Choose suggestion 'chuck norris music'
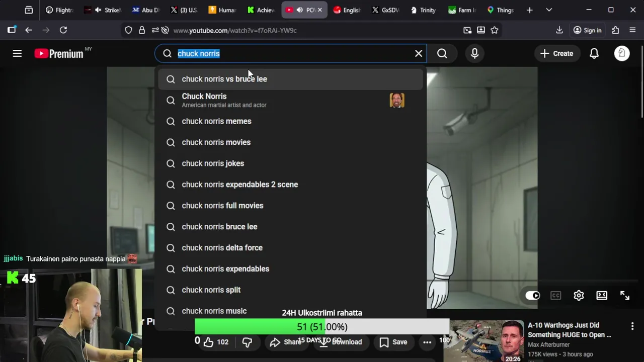 291,311
